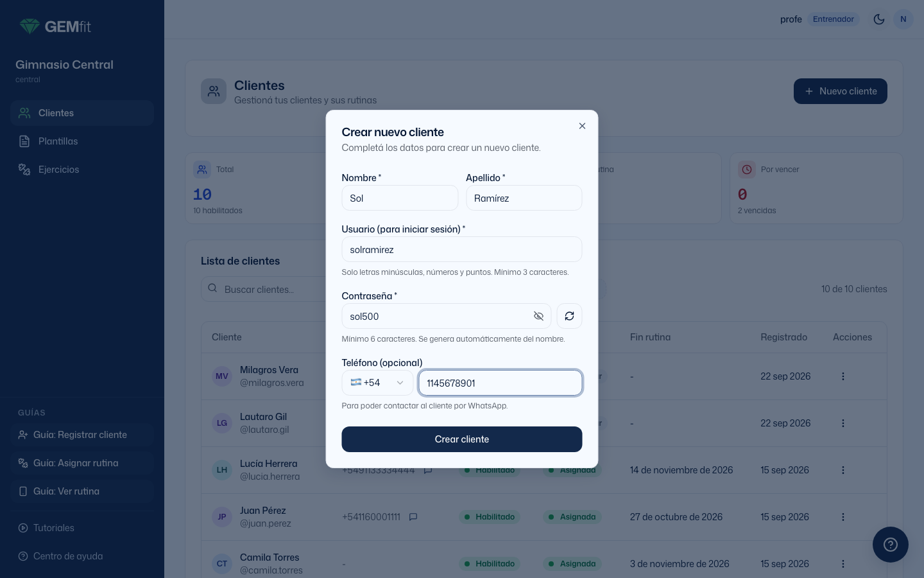The image size is (924, 578).
Task: Open actions menu for Juan Pérez
Action: tap(843, 517)
